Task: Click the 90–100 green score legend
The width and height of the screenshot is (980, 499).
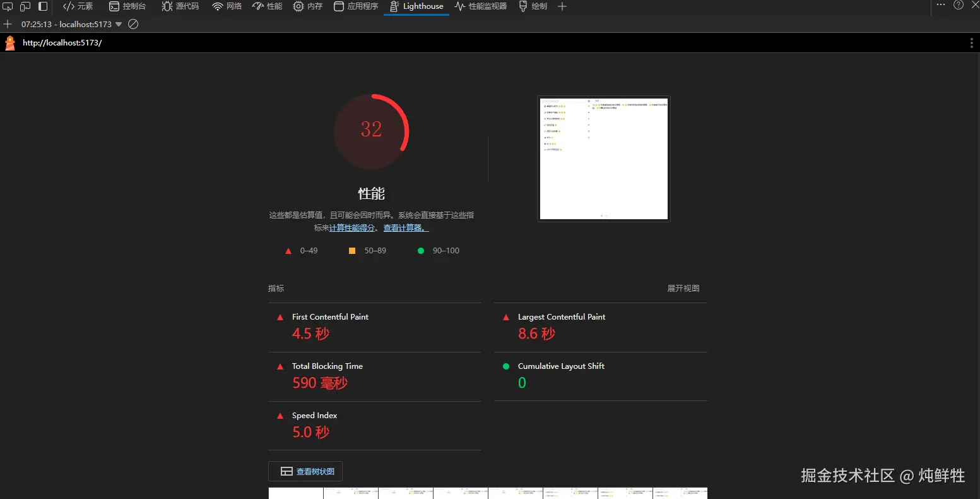Action: (x=439, y=251)
